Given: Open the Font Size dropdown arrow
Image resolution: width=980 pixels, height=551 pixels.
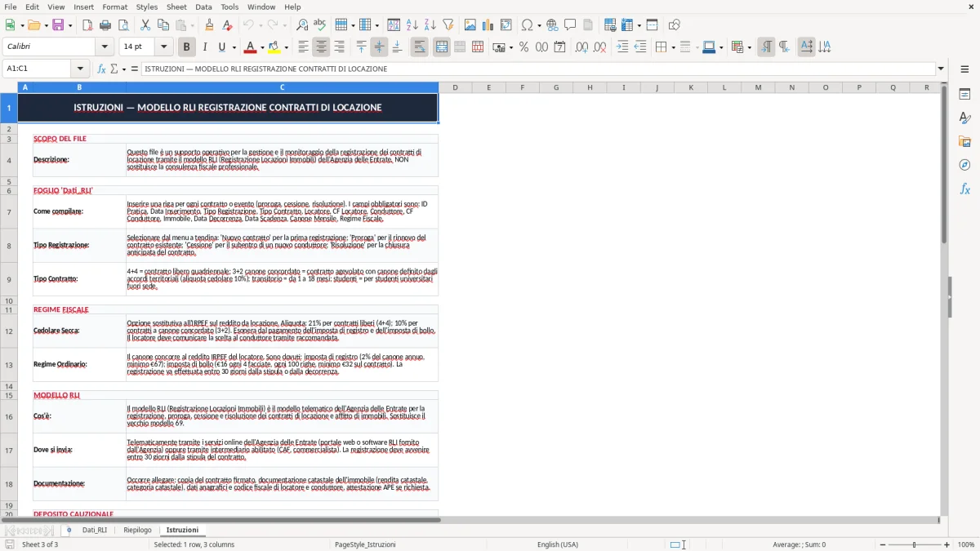Looking at the screenshot, I should pyautogui.click(x=164, y=47).
